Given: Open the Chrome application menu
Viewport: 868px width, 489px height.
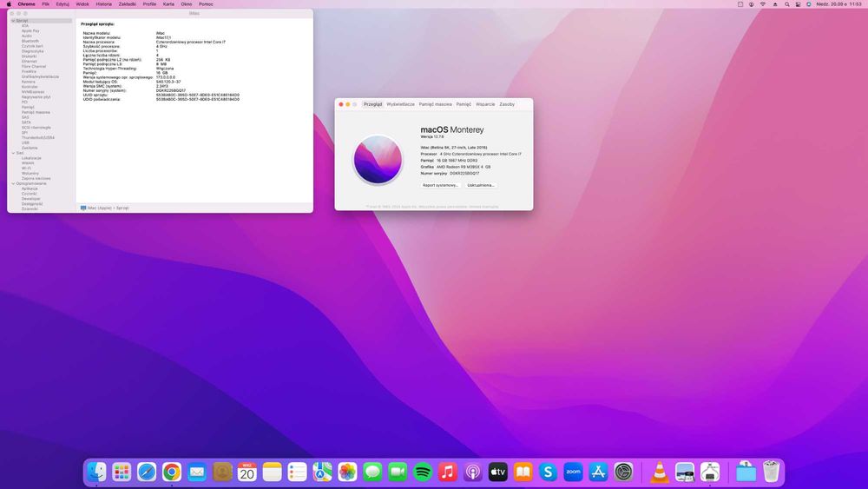Looking at the screenshot, I should click(x=26, y=3).
